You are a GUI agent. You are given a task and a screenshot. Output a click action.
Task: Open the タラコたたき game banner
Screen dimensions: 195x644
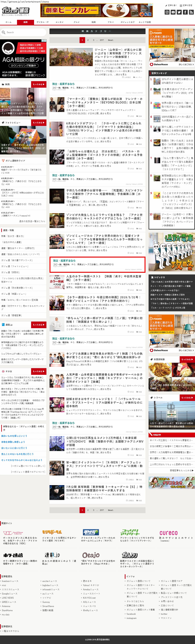click(x=171, y=482)
